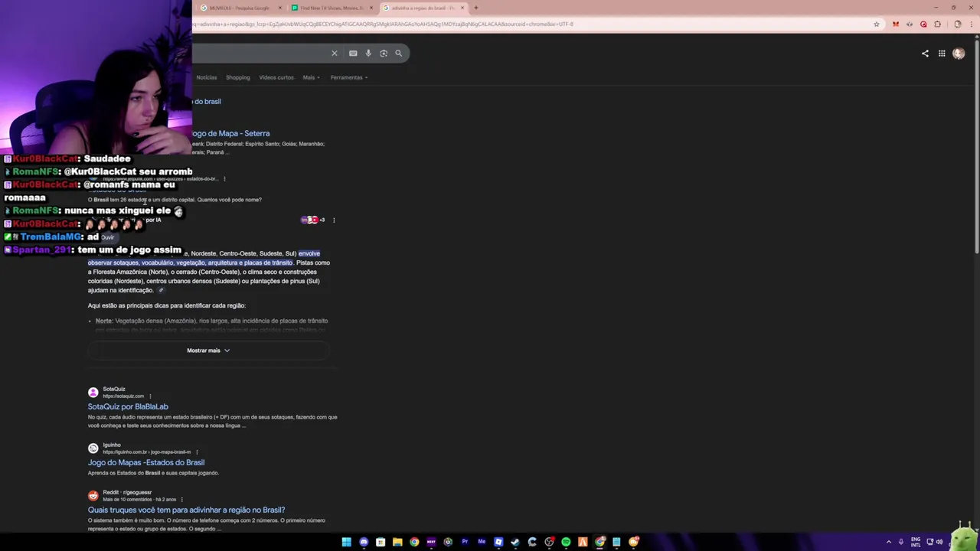Open Microsoft Store from the taskbar

[x=381, y=542]
